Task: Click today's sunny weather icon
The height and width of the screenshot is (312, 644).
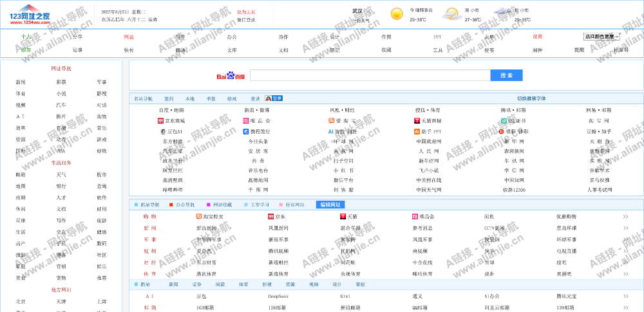Action: pyautogui.click(x=397, y=14)
